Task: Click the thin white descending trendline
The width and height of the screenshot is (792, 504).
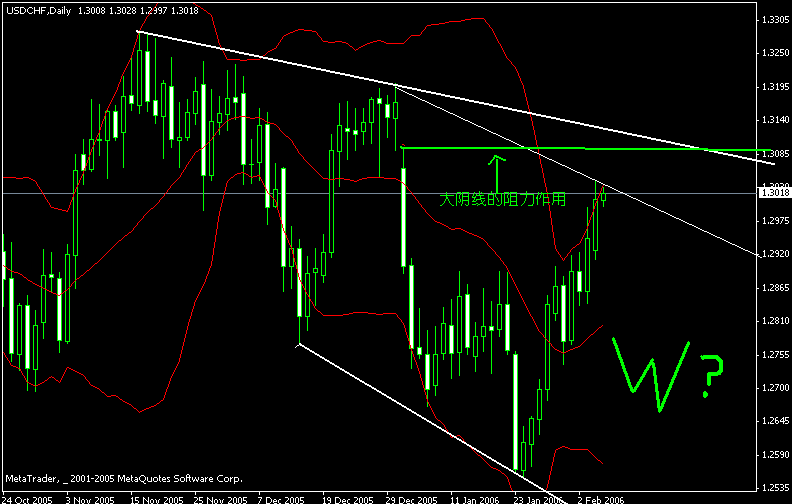Action: click(x=576, y=171)
